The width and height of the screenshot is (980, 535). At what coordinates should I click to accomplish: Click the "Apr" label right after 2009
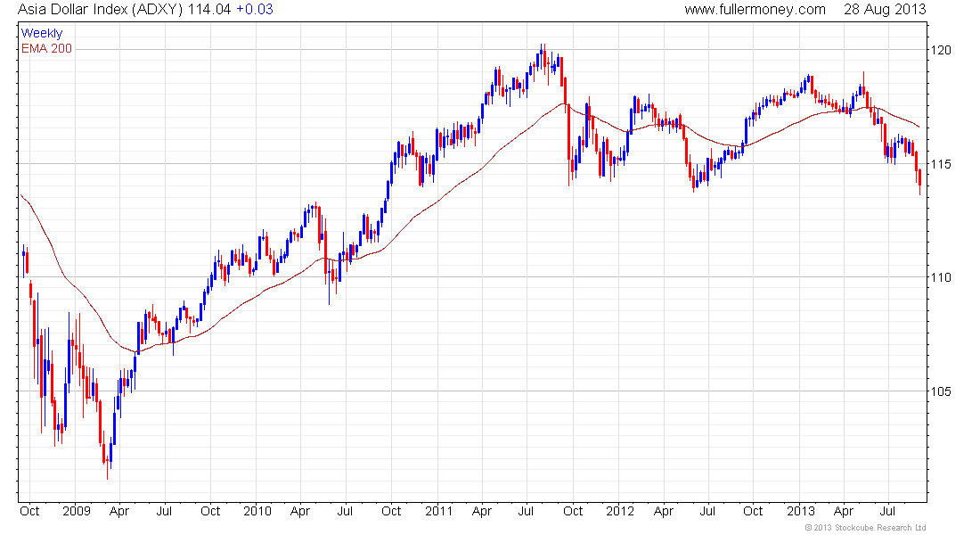tap(118, 511)
